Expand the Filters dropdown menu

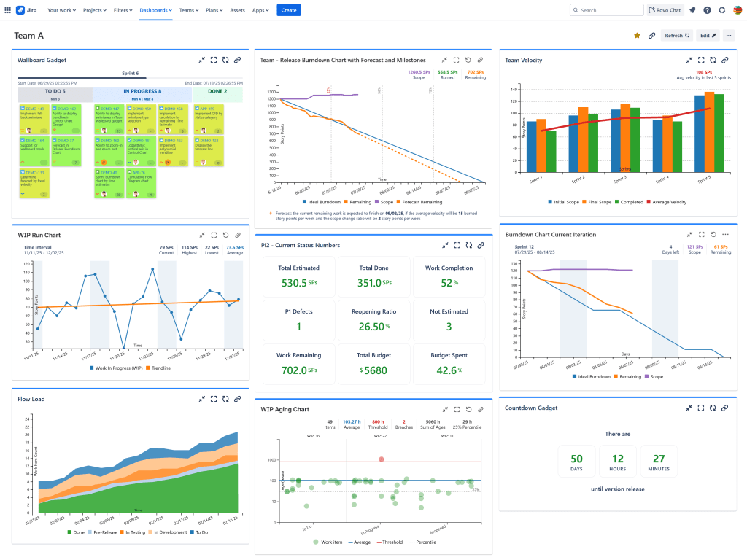coord(124,10)
